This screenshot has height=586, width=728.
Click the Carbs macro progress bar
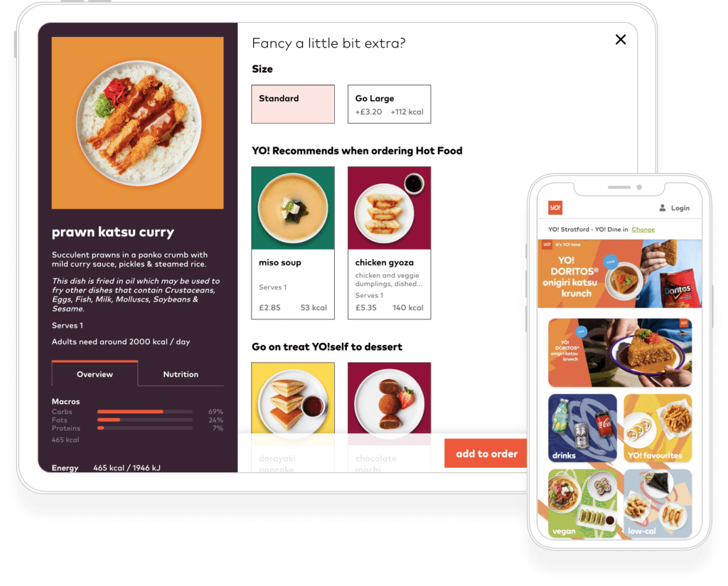(145, 411)
